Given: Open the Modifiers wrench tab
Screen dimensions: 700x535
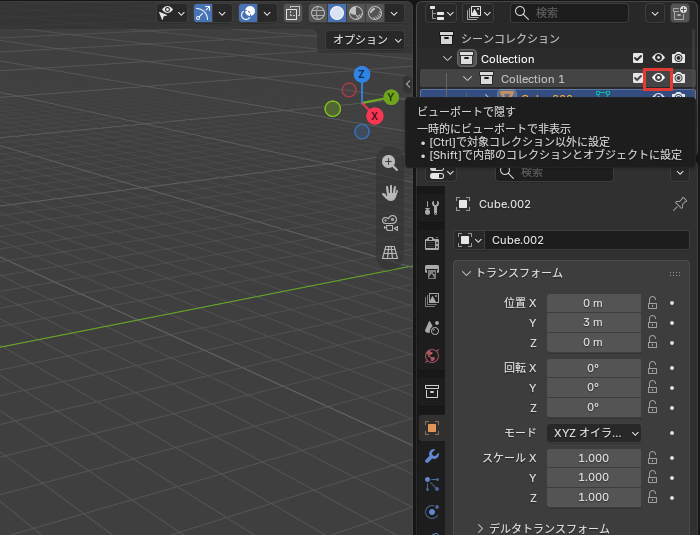Looking at the screenshot, I should 432,456.
